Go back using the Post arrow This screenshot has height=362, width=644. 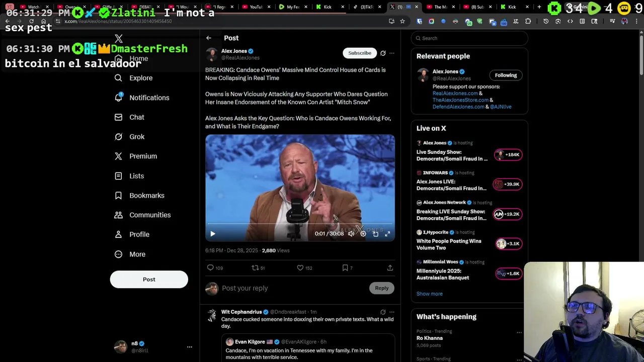coord(209,38)
